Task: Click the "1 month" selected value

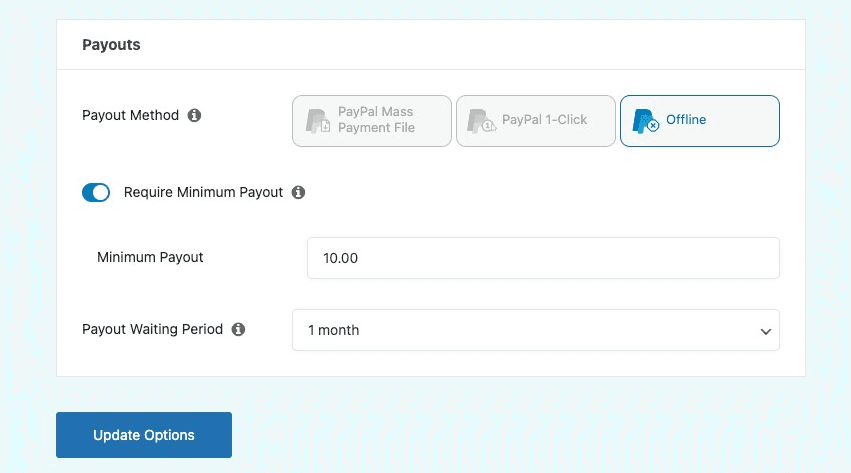Action: pos(334,330)
